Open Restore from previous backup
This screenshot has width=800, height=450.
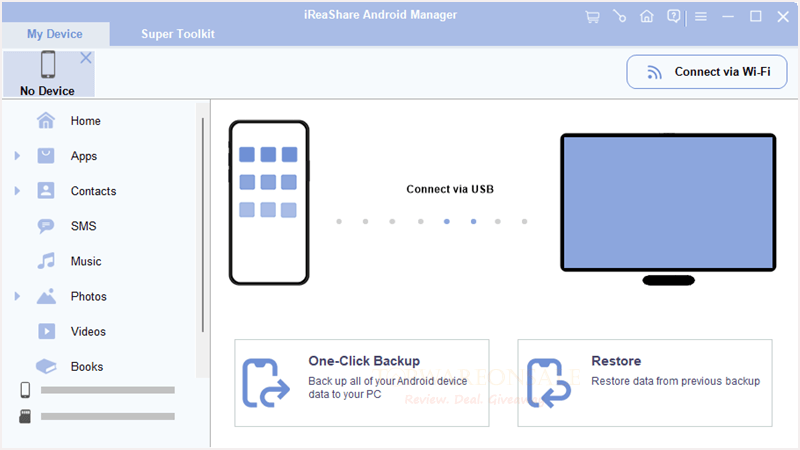tap(645, 383)
